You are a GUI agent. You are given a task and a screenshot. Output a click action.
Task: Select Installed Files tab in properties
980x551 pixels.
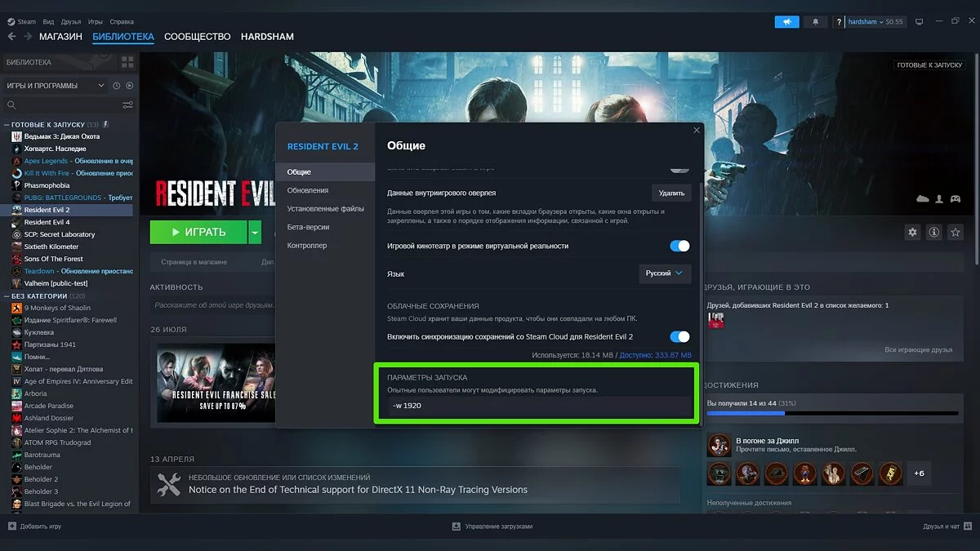click(x=325, y=209)
